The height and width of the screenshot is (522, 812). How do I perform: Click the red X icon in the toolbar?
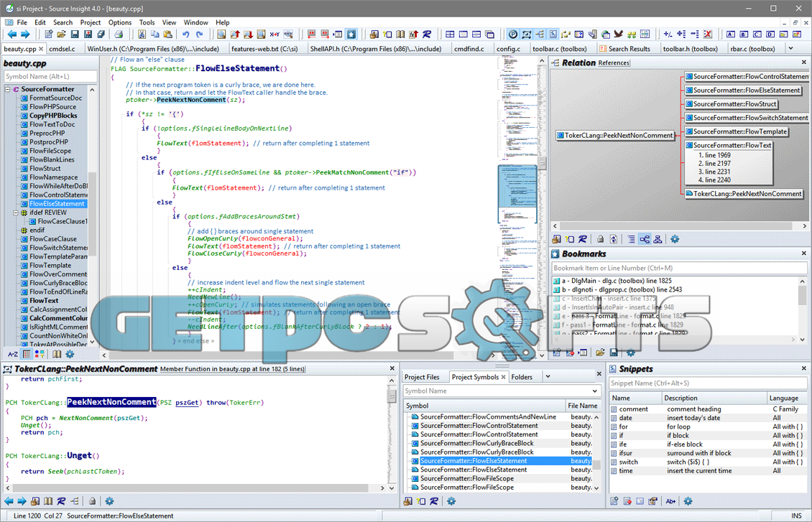[x=707, y=34]
